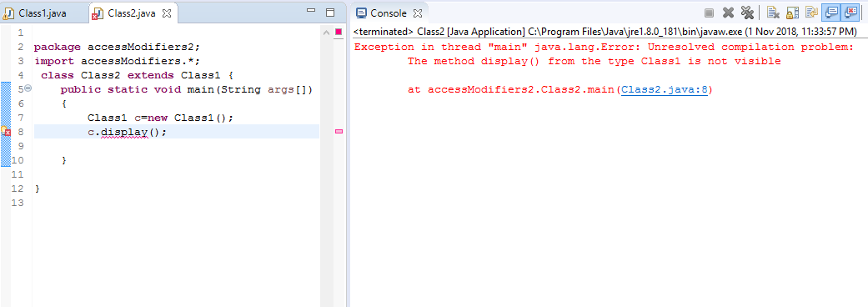Toggle Scroll Lock in the Console
Viewport: 868px width, 307px height.
pos(792,13)
